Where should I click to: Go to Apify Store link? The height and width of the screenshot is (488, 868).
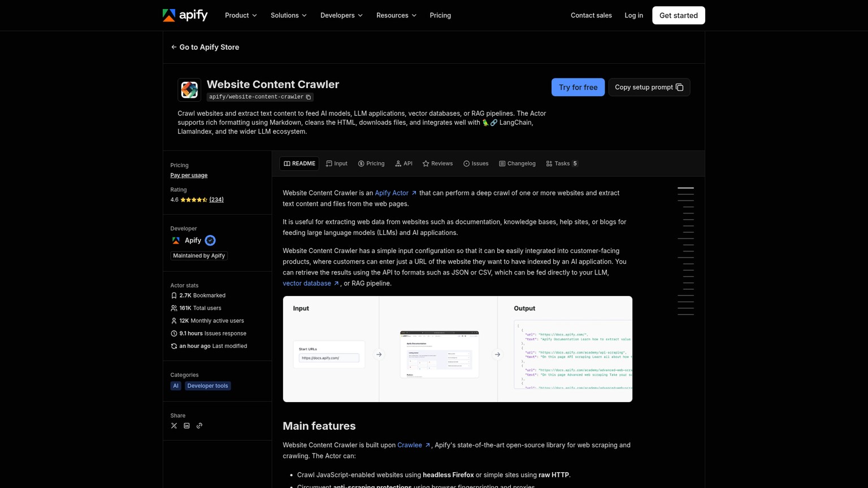click(205, 47)
